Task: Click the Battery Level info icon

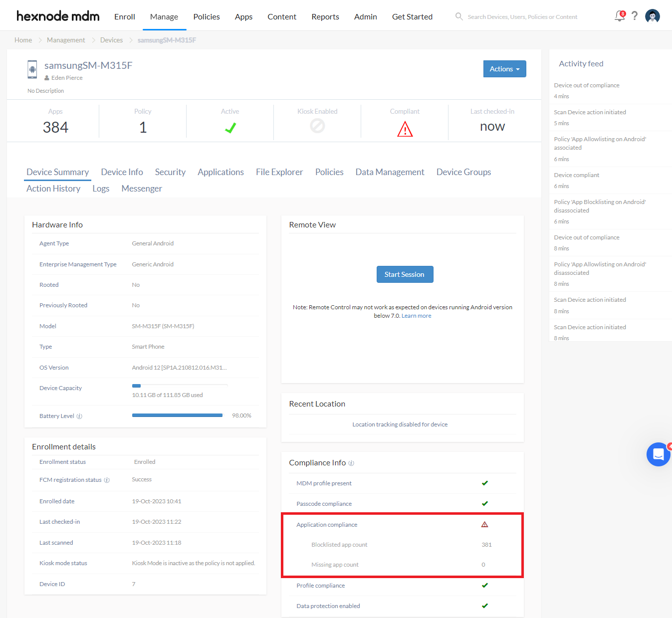Action: pos(79,416)
